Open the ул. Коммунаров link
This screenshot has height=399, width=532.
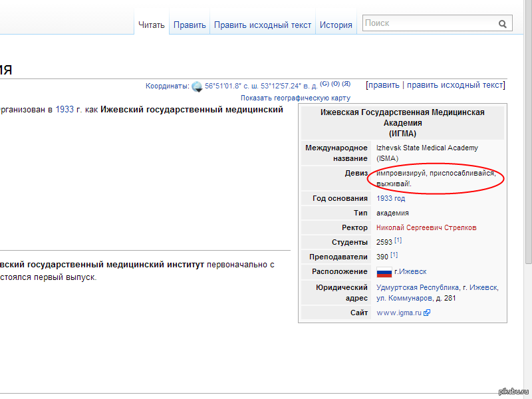[x=404, y=298]
